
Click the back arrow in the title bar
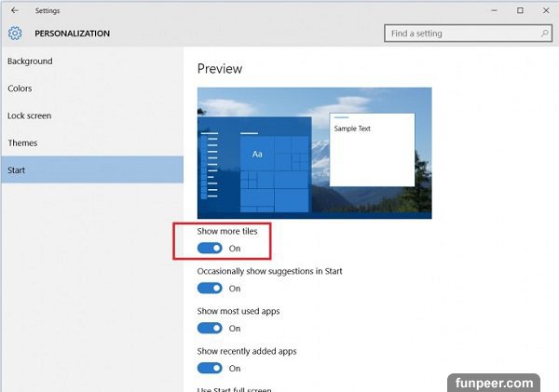(x=14, y=10)
